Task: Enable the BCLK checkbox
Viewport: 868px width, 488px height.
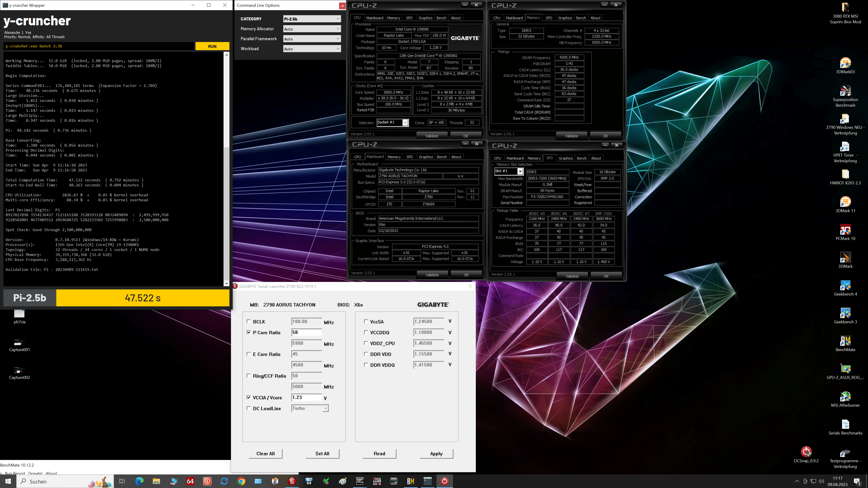Action: 249,321
